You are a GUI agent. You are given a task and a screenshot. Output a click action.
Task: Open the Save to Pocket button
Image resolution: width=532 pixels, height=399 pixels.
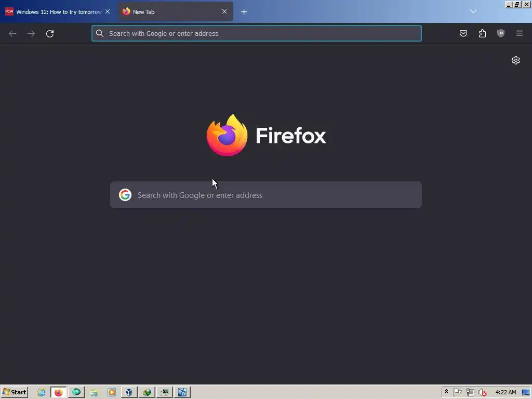[463, 33]
